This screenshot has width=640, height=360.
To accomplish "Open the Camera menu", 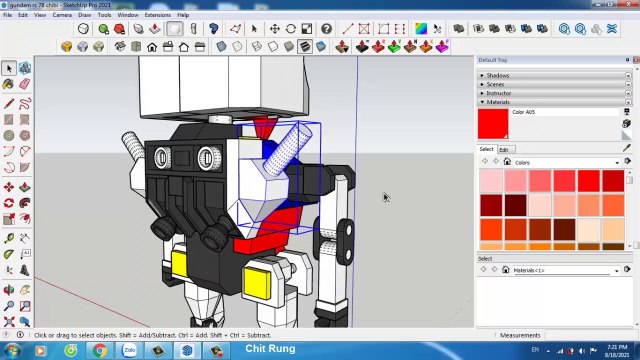I will [x=62, y=15].
